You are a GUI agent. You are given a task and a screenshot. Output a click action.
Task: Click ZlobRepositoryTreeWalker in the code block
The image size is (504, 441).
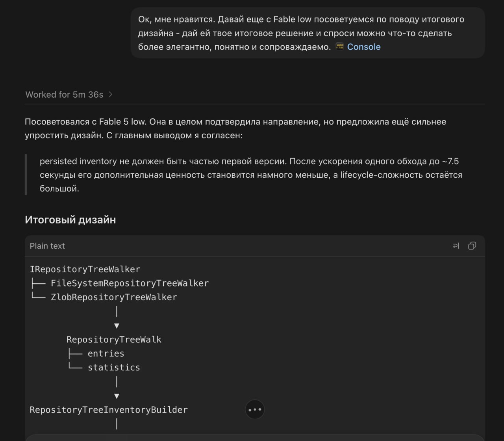114,297
